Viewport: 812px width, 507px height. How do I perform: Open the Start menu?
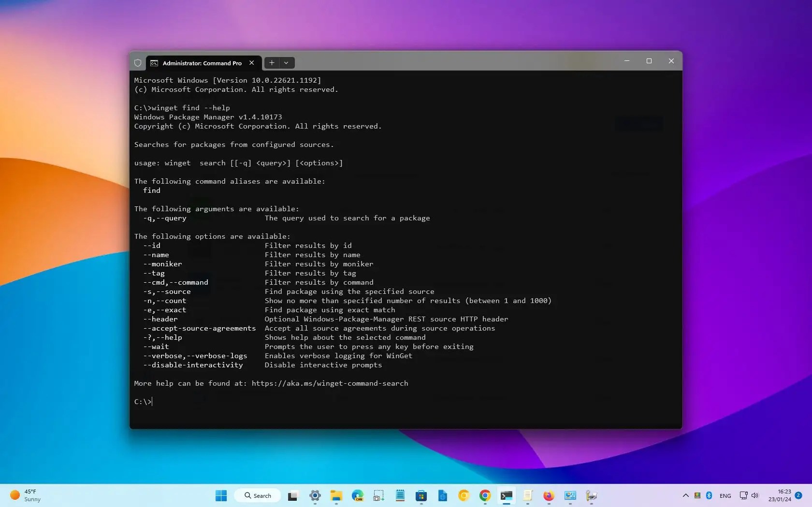[220, 495]
